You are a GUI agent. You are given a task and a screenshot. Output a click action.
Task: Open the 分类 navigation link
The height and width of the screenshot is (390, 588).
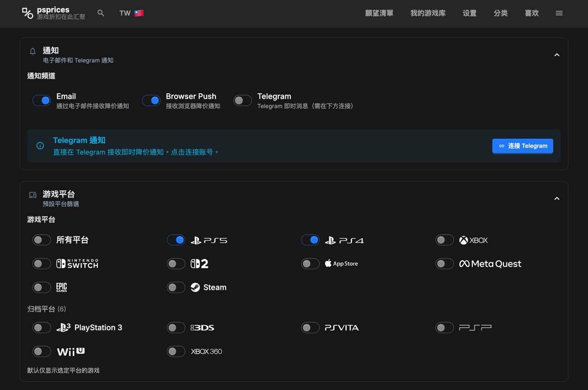pyautogui.click(x=500, y=13)
